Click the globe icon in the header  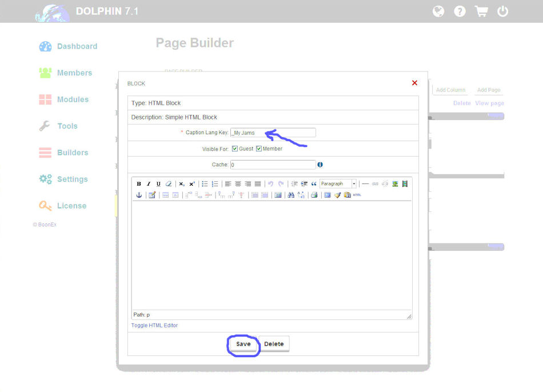[x=438, y=11]
